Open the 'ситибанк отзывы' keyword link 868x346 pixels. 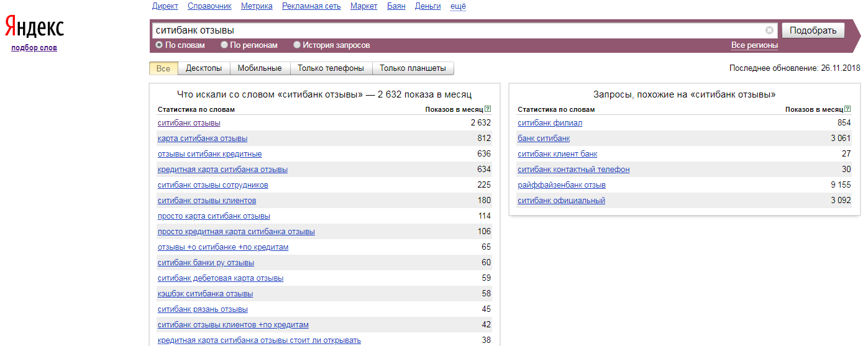(189, 123)
